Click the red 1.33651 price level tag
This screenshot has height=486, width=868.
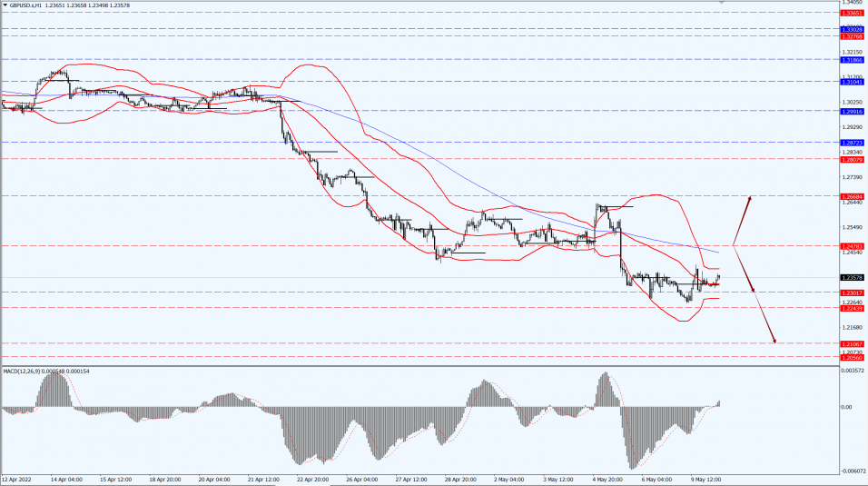point(852,12)
